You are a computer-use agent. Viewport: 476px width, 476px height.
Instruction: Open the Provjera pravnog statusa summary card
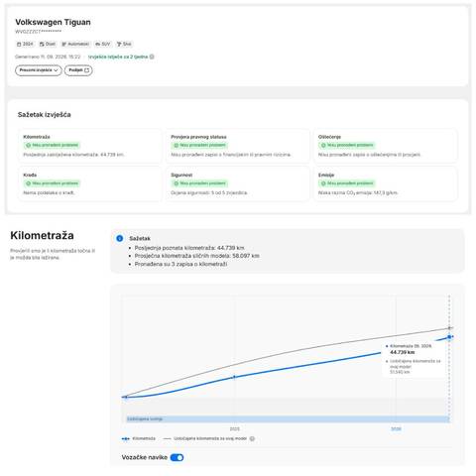point(238,146)
